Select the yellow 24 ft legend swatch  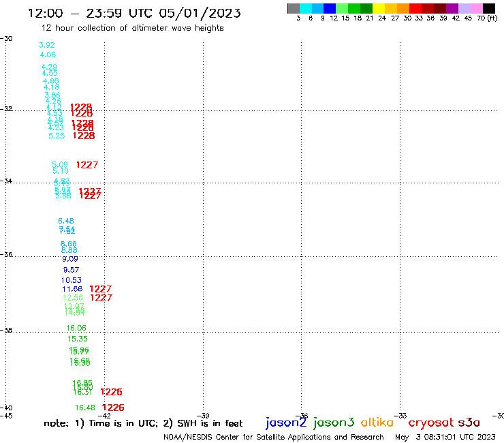tap(379, 8)
